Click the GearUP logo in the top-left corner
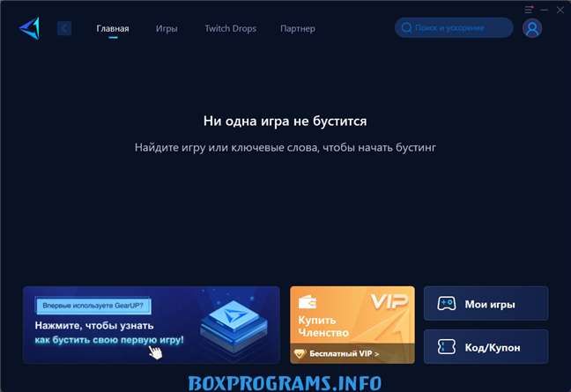571x392 pixels. coord(28,28)
